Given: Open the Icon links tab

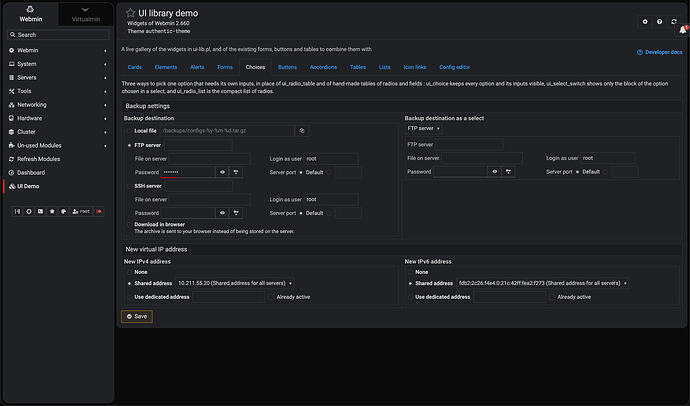Looking at the screenshot, I should click(415, 67).
